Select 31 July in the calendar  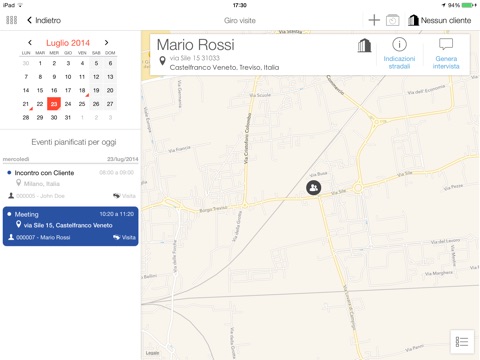[x=68, y=117]
